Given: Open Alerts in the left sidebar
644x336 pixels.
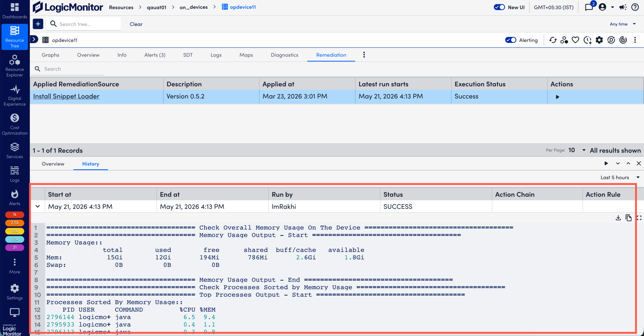Looking at the screenshot, I should [x=15, y=198].
